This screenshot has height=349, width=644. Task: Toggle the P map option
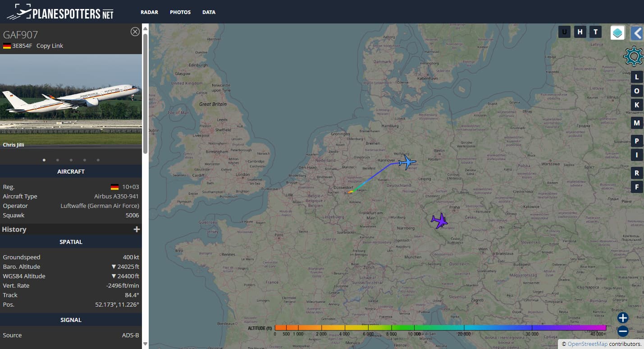pyautogui.click(x=637, y=141)
